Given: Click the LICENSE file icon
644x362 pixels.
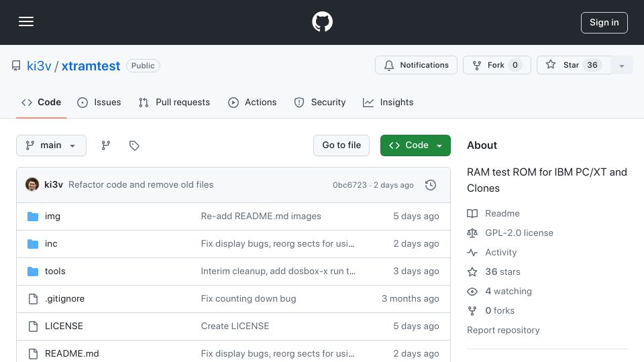Looking at the screenshot, I should click(x=33, y=326).
